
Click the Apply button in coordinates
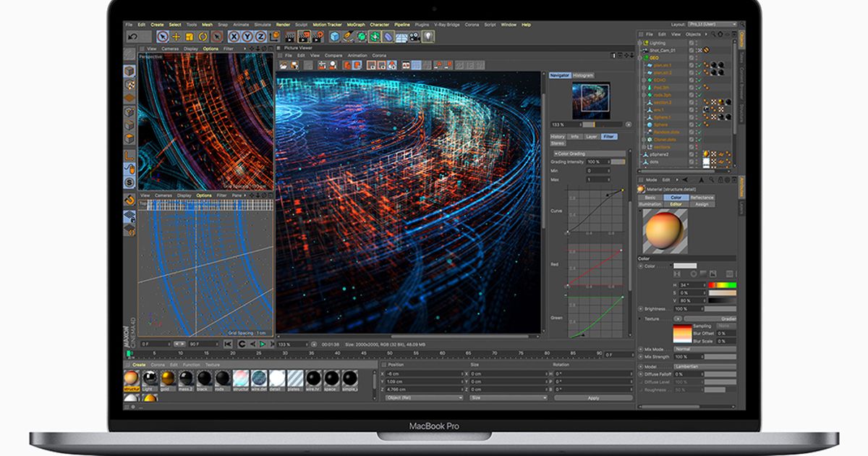[593, 398]
